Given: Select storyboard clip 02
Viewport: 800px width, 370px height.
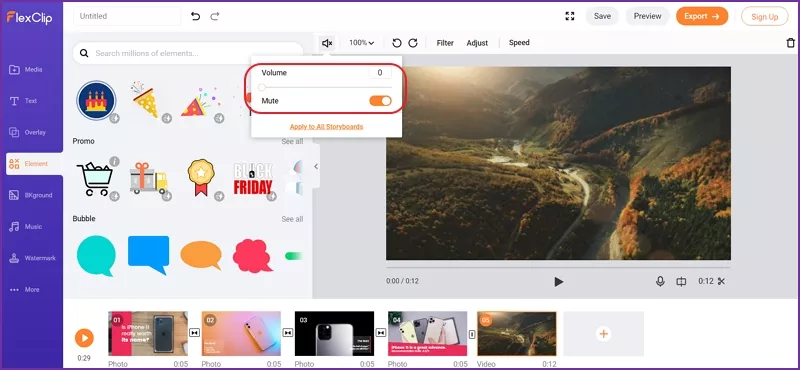Looking at the screenshot, I should pos(241,333).
